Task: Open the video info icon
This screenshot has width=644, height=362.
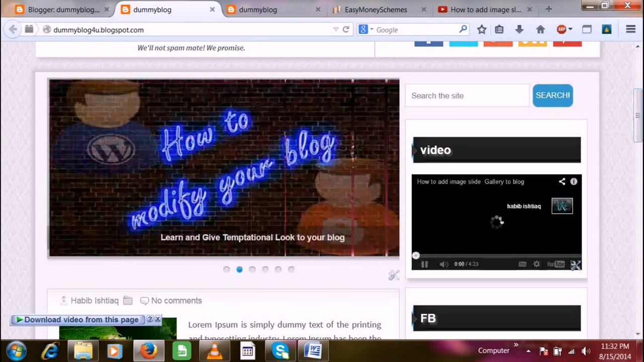Action: [x=574, y=182]
